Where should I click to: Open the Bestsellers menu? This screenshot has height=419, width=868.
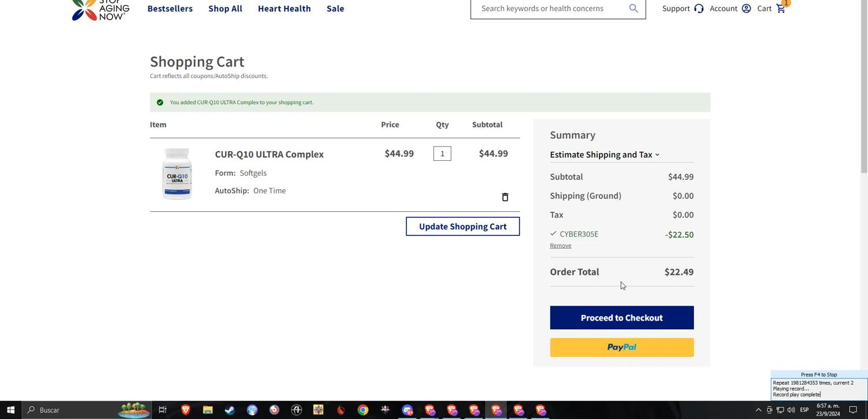click(170, 9)
